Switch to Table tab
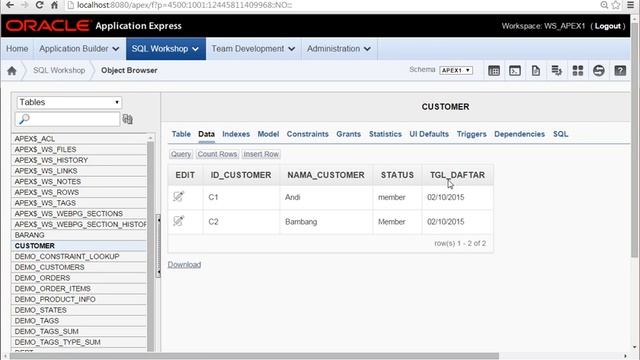The image size is (640, 360). pos(181,134)
